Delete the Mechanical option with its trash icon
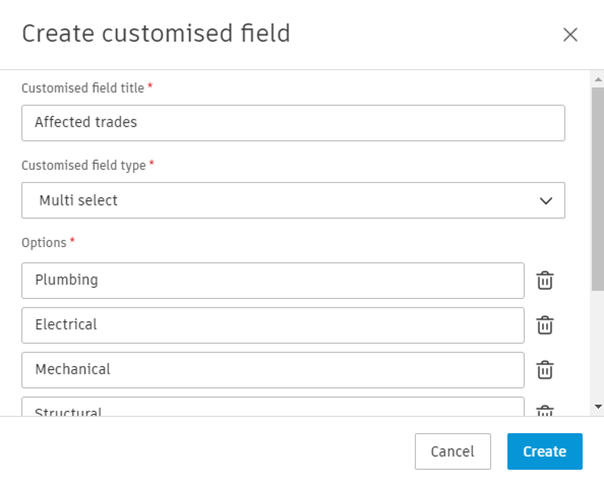The width and height of the screenshot is (604, 484). pos(545,370)
